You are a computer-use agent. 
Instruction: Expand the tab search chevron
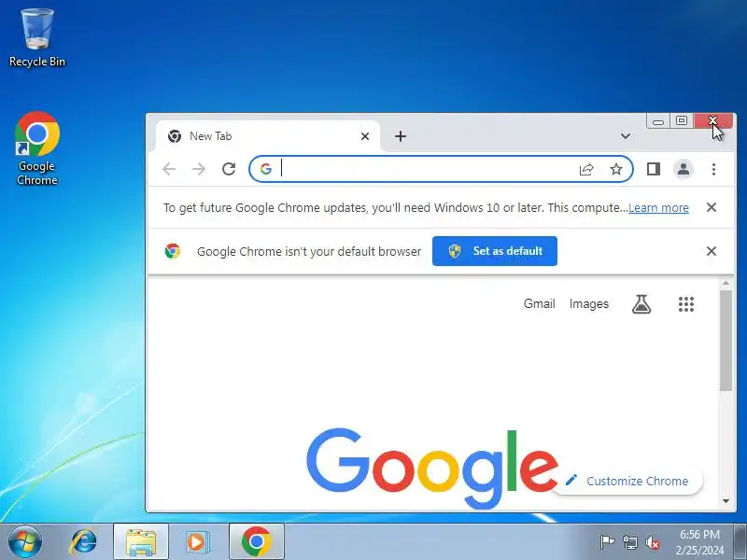(x=626, y=136)
